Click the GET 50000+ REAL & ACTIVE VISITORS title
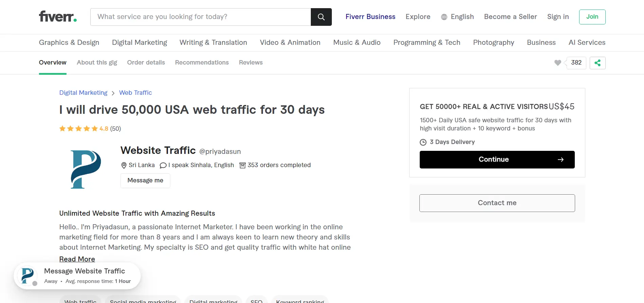Viewport: 644px width, 303px height. coord(484,107)
